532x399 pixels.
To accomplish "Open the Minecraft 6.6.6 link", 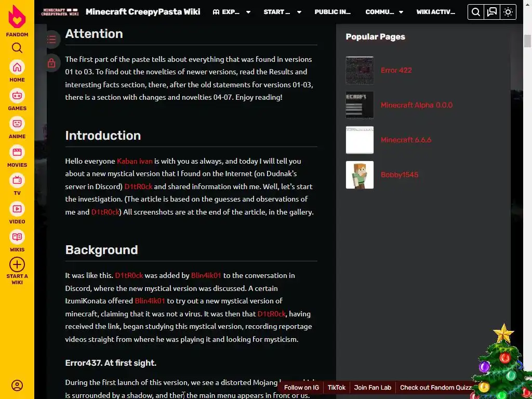I will point(406,140).
